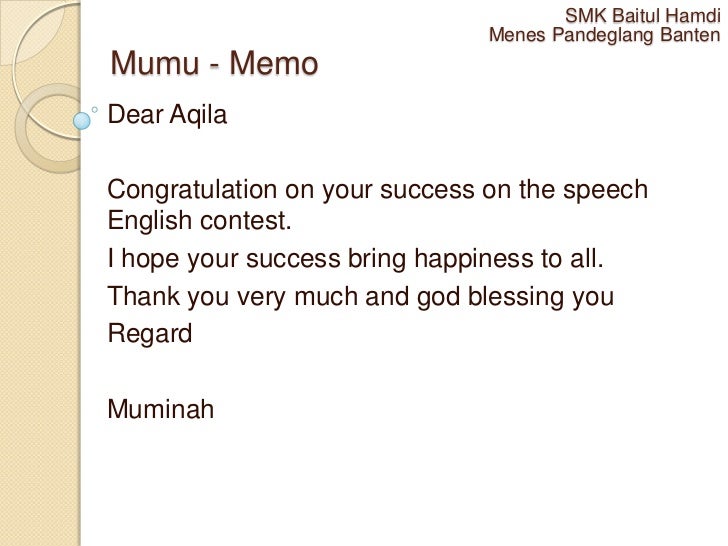Viewport: 728px width, 546px height.
Task: Click the word Congratulation in the body
Action: (x=192, y=190)
